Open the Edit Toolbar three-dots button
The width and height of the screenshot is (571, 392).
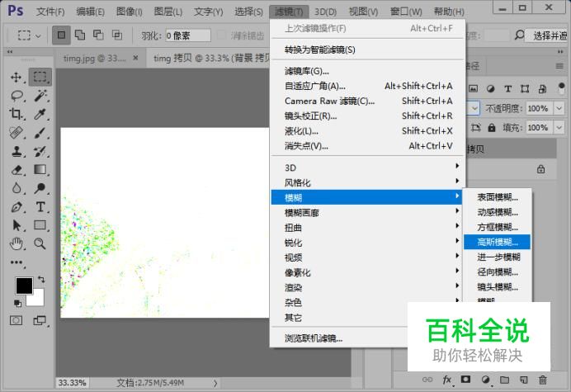(17, 262)
